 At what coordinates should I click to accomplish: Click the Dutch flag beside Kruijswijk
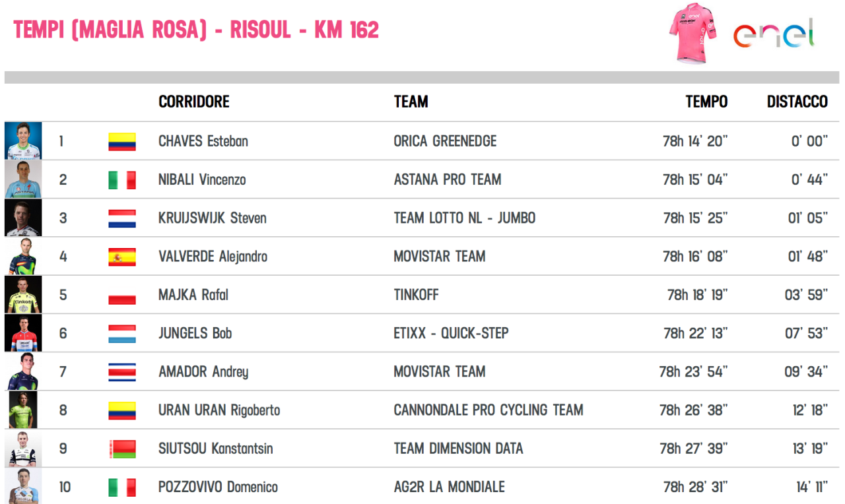tap(122, 218)
